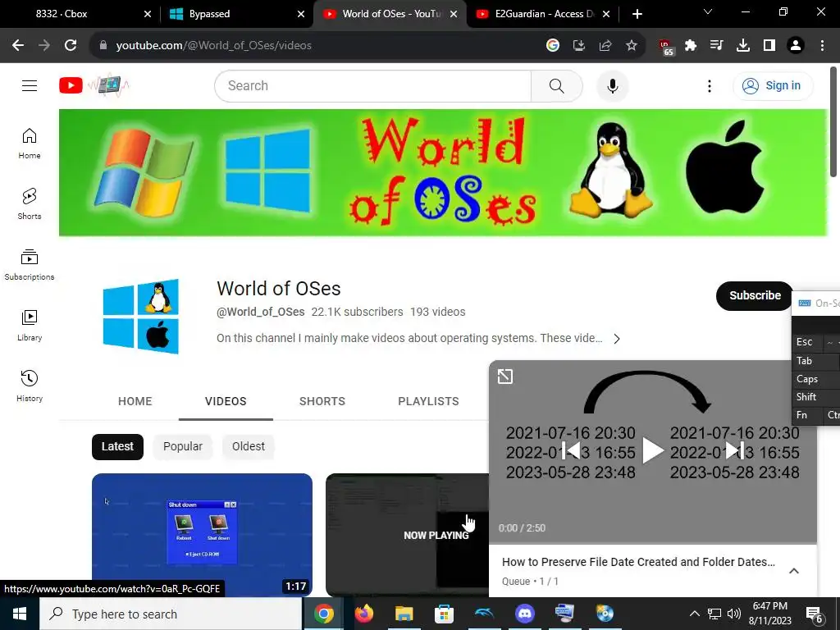The image size is (840, 630).
Task: Open uBlock Origin extension icon
Action: [x=666, y=47]
